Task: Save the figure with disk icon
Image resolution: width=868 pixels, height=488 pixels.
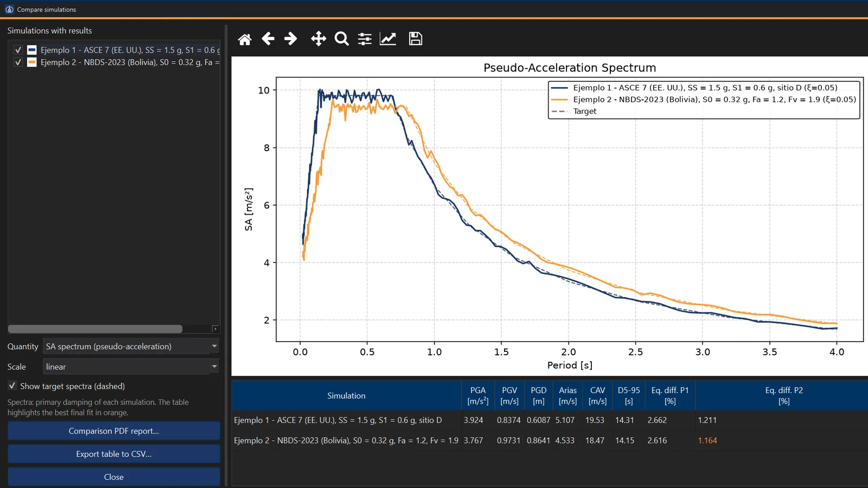Action: click(416, 38)
